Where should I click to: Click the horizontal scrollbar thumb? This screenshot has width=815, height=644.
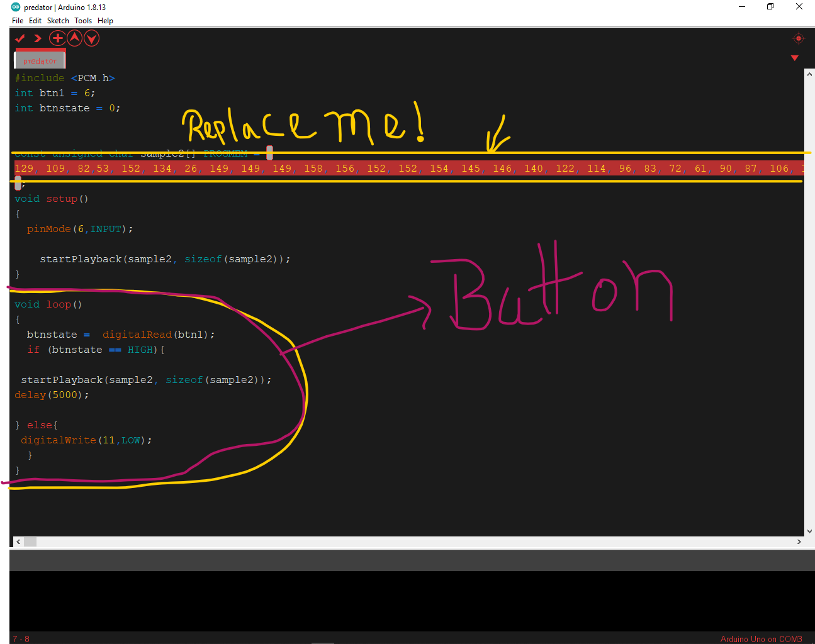[30, 541]
